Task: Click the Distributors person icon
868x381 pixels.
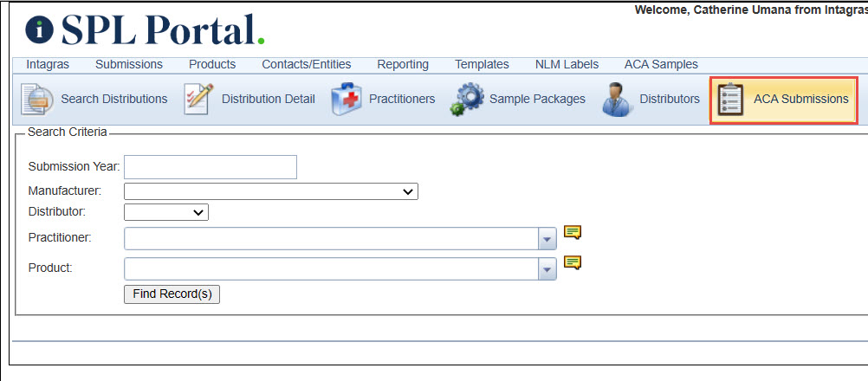Action: pyautogui.click(x=617, y=100)
